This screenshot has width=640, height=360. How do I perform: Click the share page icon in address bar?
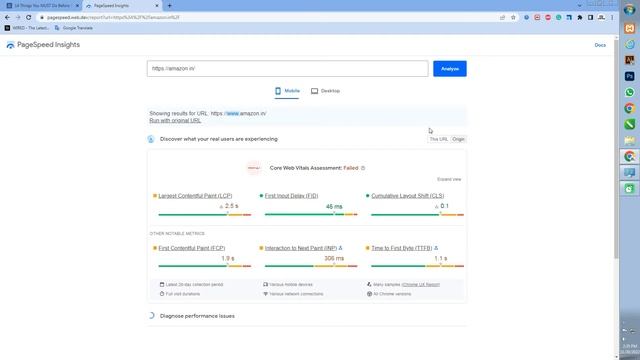pyautogui.click(x=502, y=18)
